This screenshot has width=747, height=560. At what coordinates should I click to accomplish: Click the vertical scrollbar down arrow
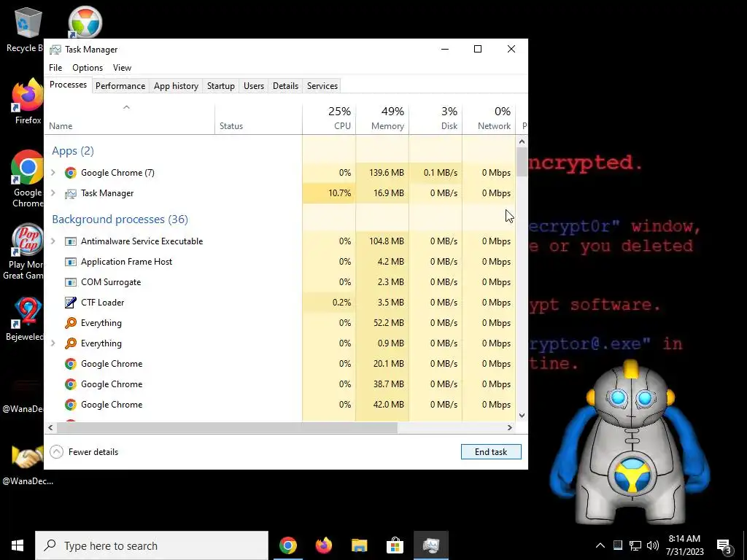(x=522, y=415)
